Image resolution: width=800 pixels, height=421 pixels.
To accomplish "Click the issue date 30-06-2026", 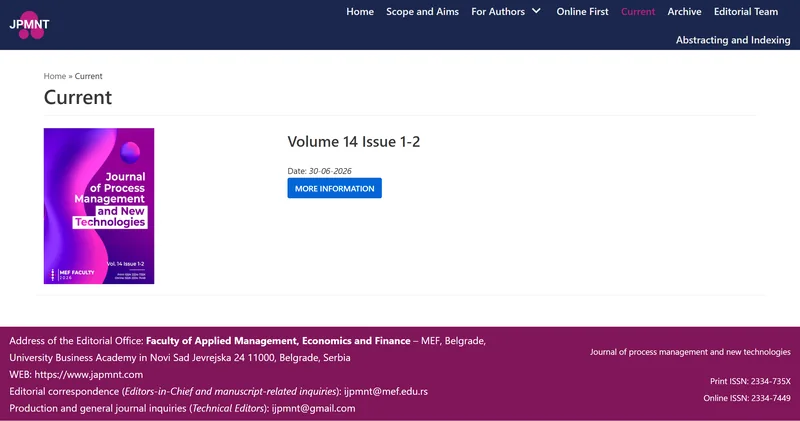I will (330, 171).
